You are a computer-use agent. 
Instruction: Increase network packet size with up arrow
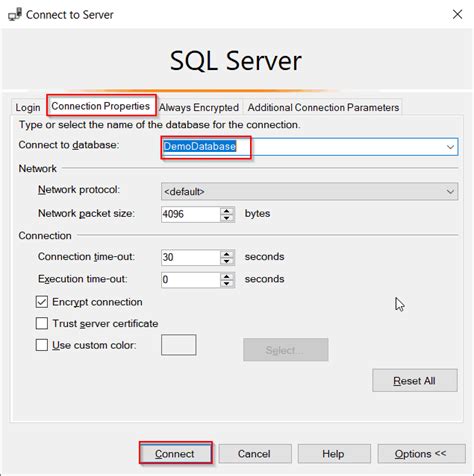pos(227,211)
